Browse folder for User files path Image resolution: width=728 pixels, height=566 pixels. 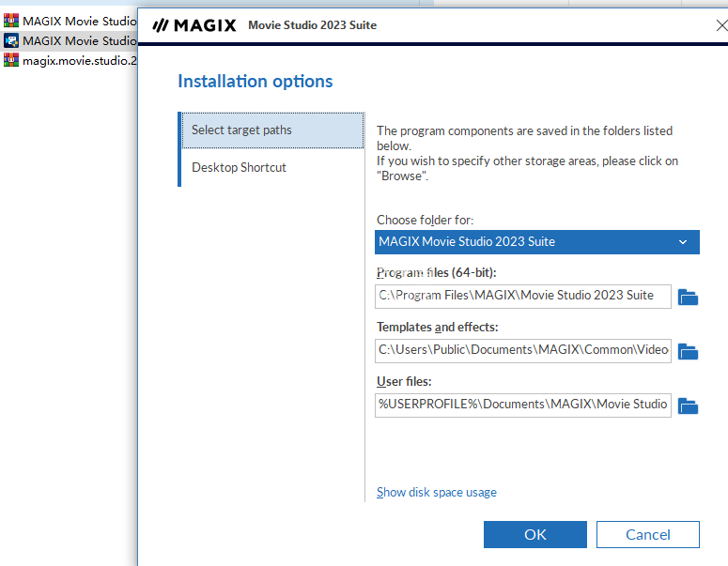click(688, 405)
